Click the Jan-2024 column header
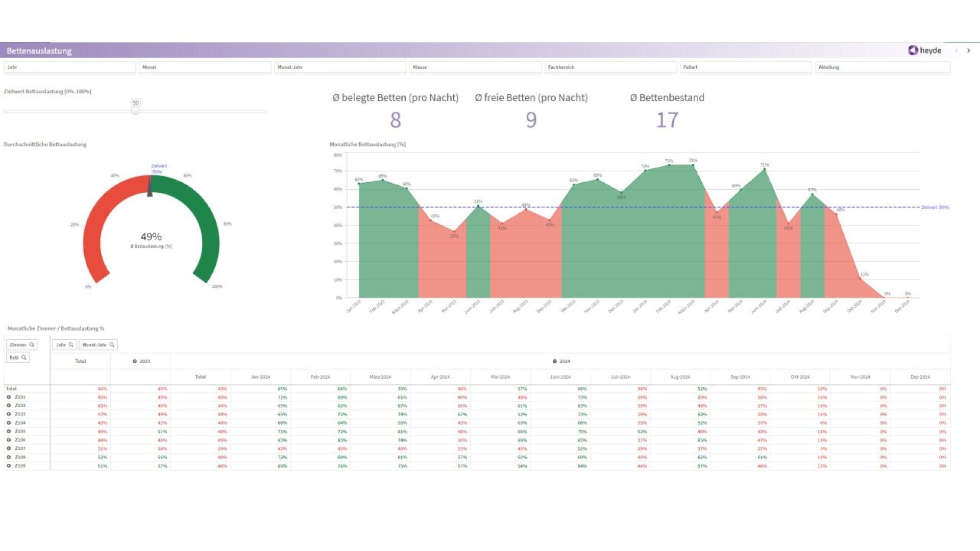The image size is (980, 551). [x=260, y=377]
